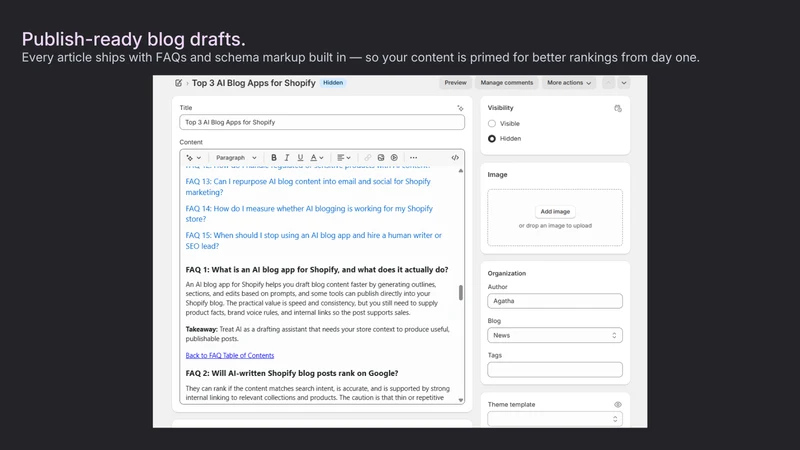Open the Paragraph style dropdown
Screen dimensions: 800x450
point(236,158)
